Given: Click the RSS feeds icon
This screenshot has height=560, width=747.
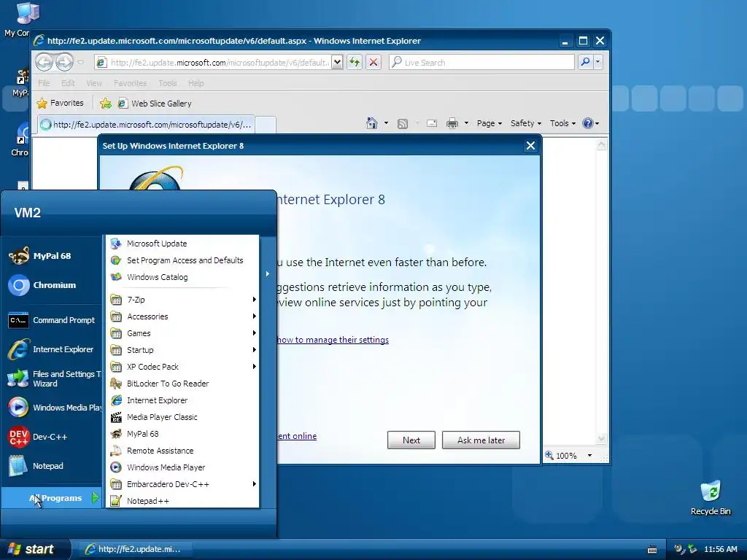Looking at the screenshot, I should [403, 124].
